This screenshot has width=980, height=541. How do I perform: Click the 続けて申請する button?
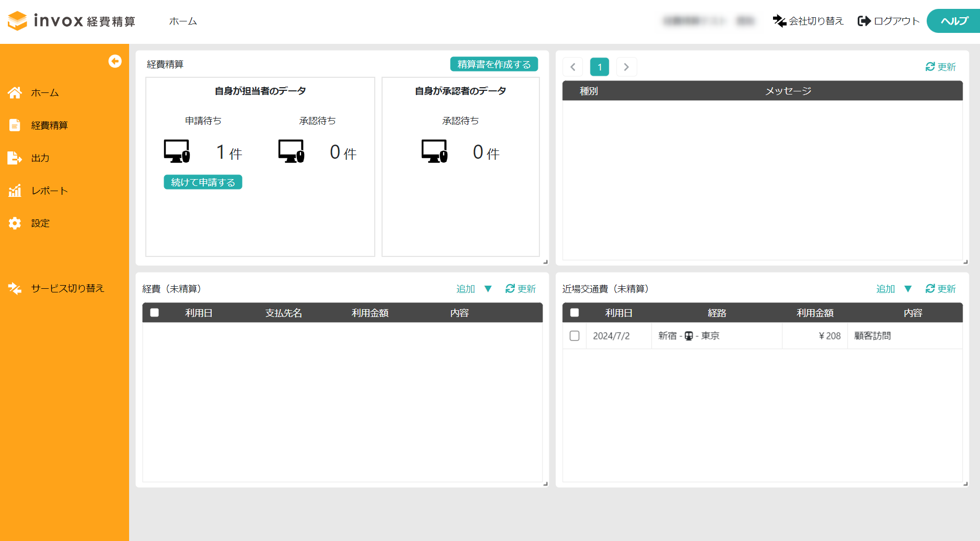tap(203, 182)
